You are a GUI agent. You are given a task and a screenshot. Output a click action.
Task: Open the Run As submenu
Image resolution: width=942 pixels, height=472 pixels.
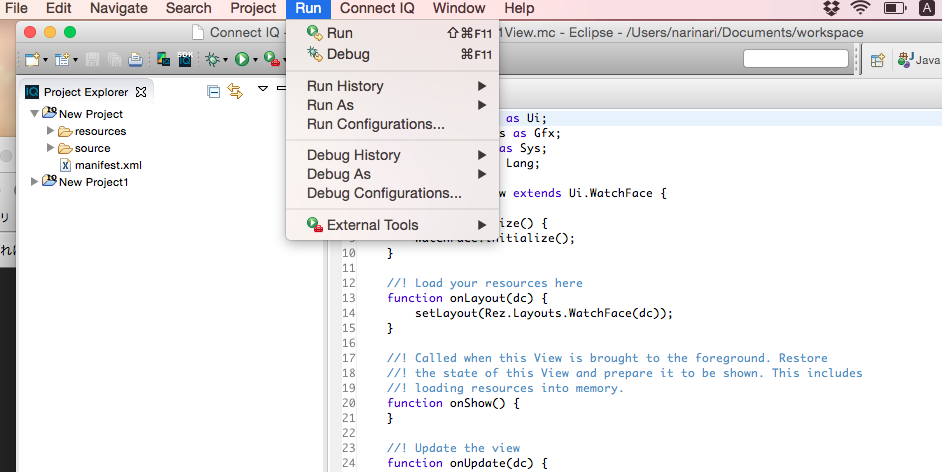[392, 105]
